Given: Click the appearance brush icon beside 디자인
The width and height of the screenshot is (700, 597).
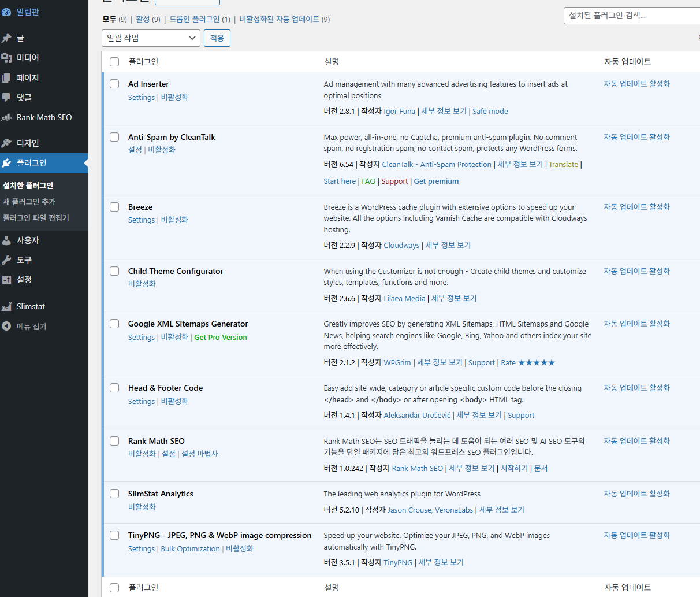Looking at the screenshot, I should coord(6,143).
